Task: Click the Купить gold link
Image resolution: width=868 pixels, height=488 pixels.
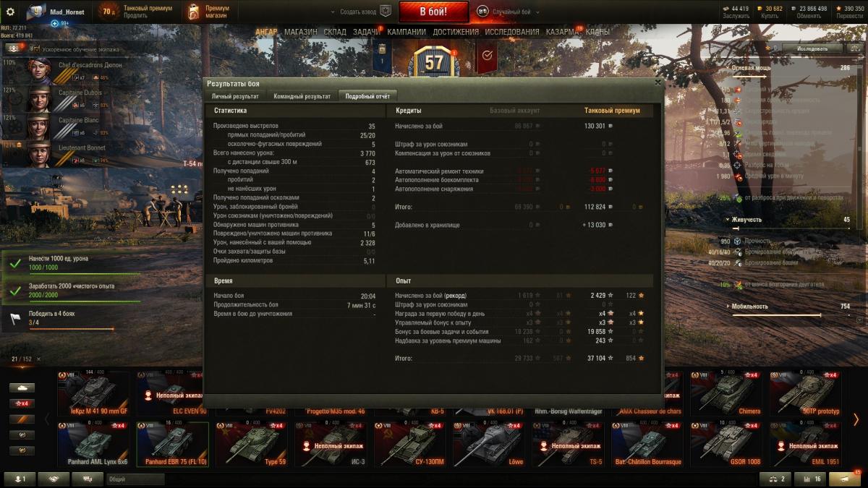Action: 770,16
